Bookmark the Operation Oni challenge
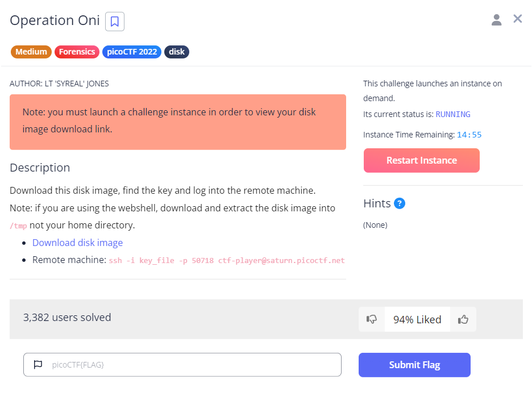 click(x=115, y=22)
